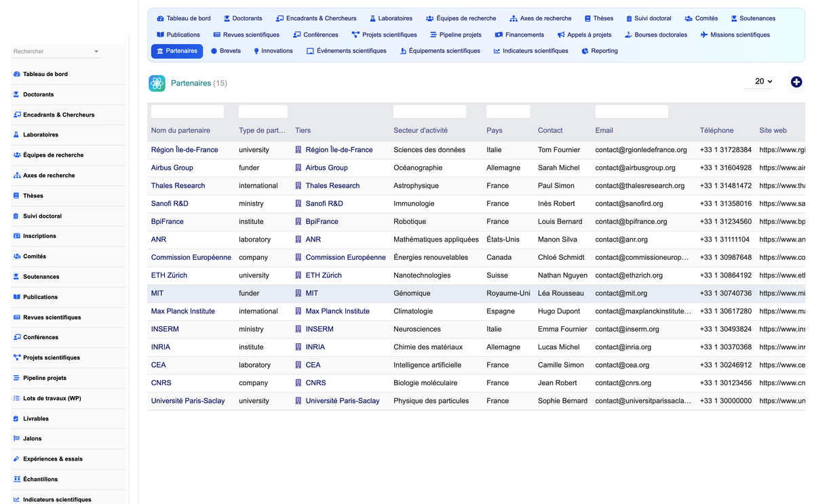Click the Laboratoires flask icon in sidebar

tap(17, 135)
